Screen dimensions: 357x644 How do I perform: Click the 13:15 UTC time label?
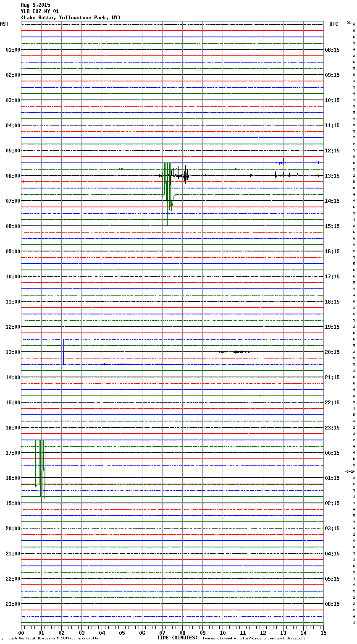click(x=332, y=176)
